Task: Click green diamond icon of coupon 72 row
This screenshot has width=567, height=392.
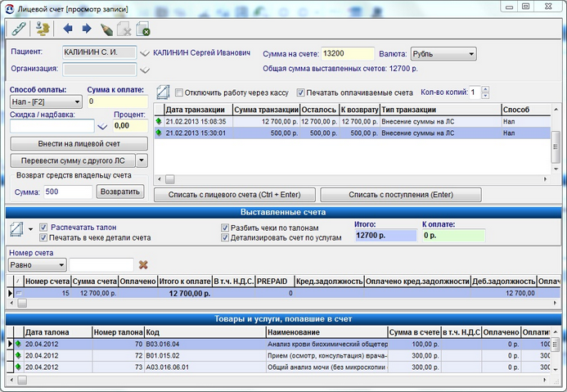Action: coord(19,355)
